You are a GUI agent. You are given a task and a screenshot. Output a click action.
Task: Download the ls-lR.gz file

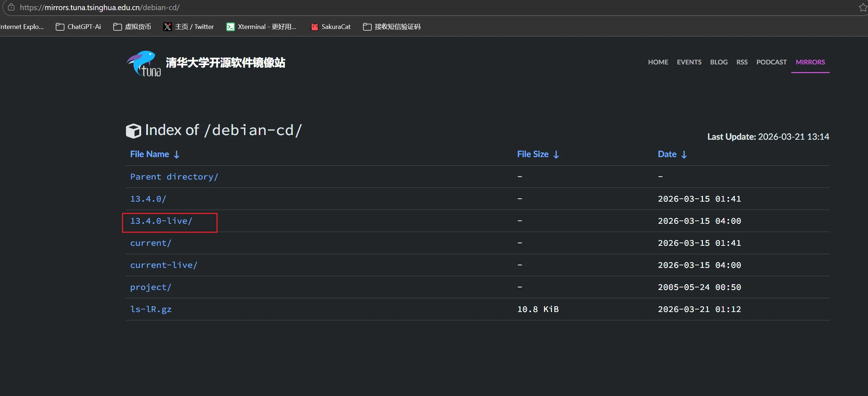point(151,309)
